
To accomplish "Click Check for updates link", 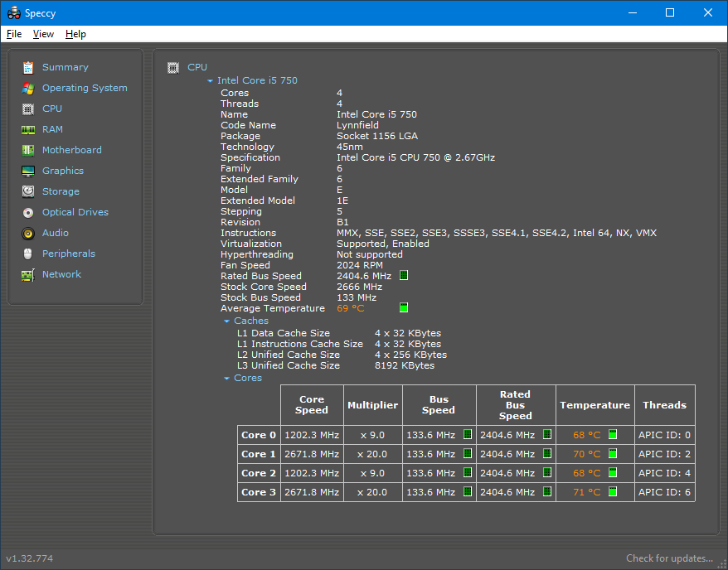I will [669, 558].
